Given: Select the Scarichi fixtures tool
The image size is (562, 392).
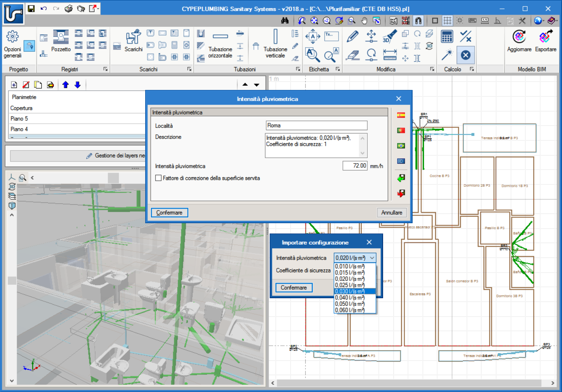Looking at the screenshot, I should [133, 41].
